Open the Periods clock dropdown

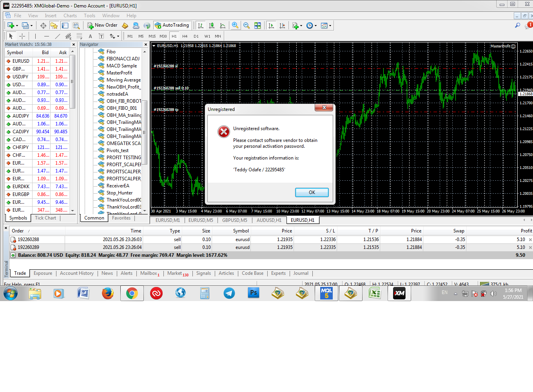[x=311, y=25]
